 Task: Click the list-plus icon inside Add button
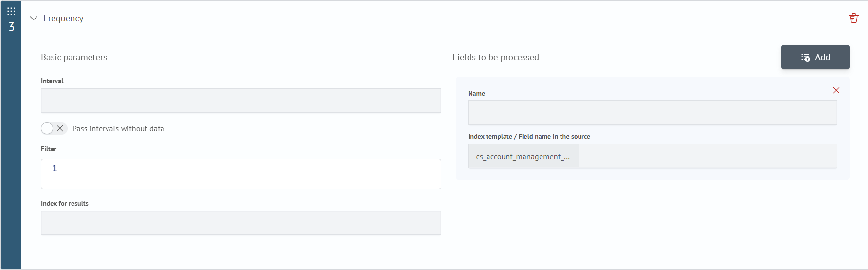click(806, 58)
